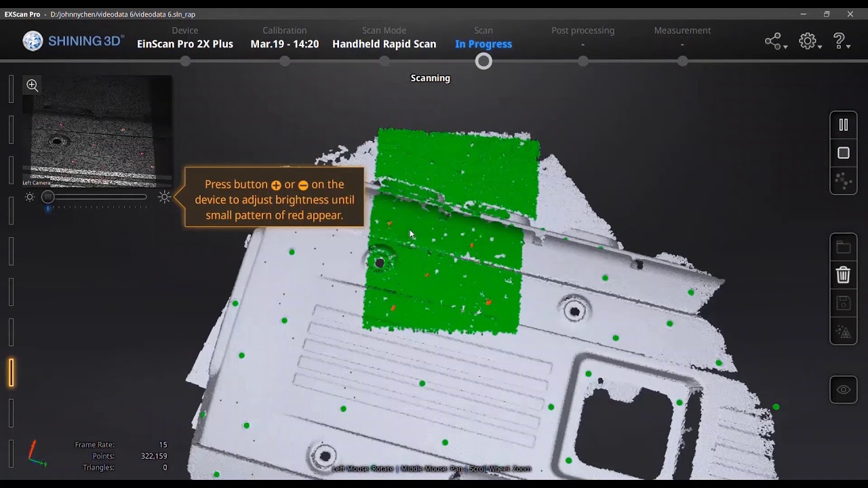Close the EXScan Pro window

click(850, 14)
